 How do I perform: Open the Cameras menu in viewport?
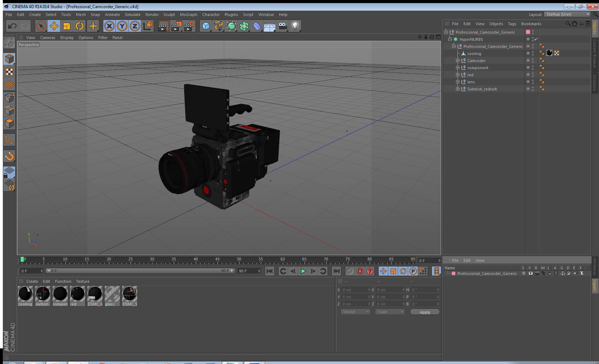click(x=48, y=38)
